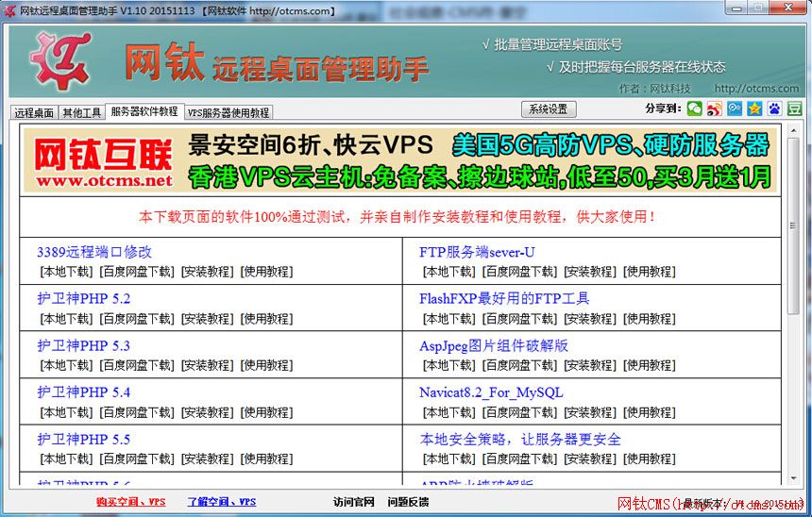Open 使用教程 for FlashFXP

point(650,319)
